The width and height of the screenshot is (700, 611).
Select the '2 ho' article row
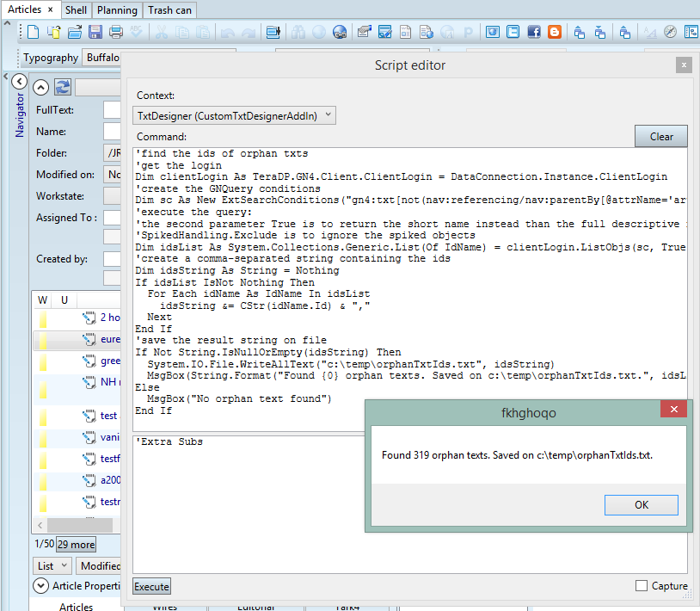pyautogui.click(x=77, y=318)
